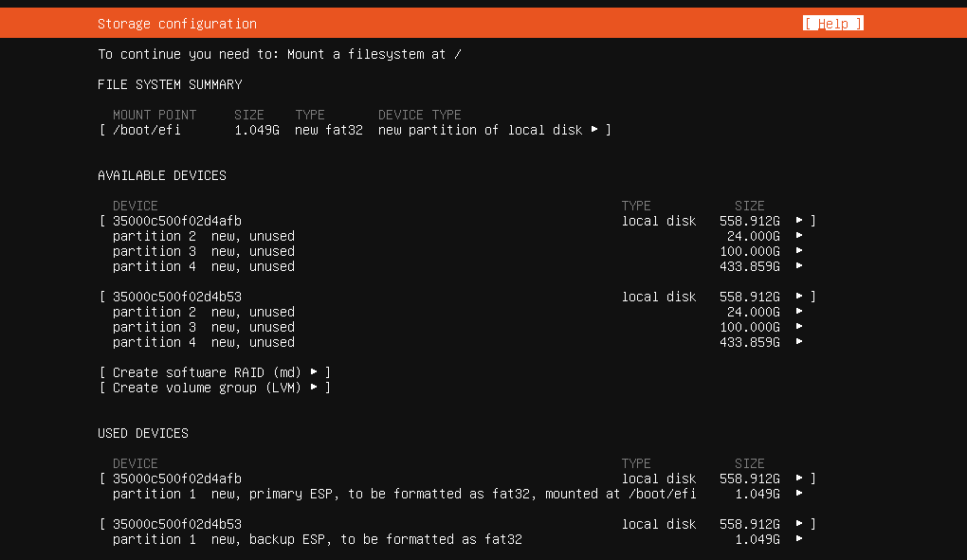Click arrow of 433.859G partition 4 on disk 35000c500f02d4b53
The image size is (967, 560).
click(799, 342)
